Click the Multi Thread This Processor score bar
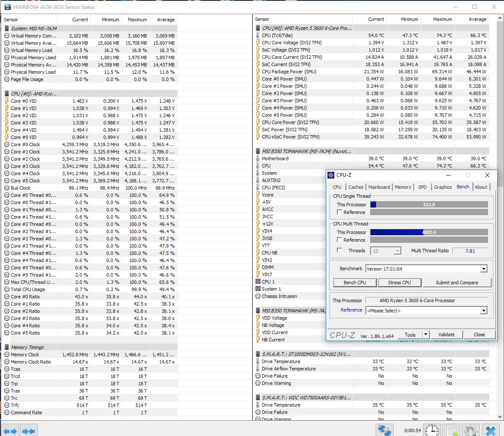 tap(429, 232)
